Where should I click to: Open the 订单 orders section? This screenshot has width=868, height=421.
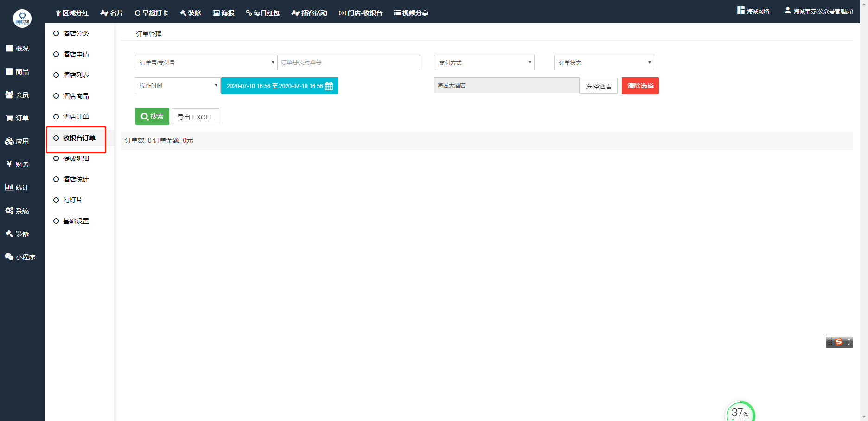[x=18, y=118]
